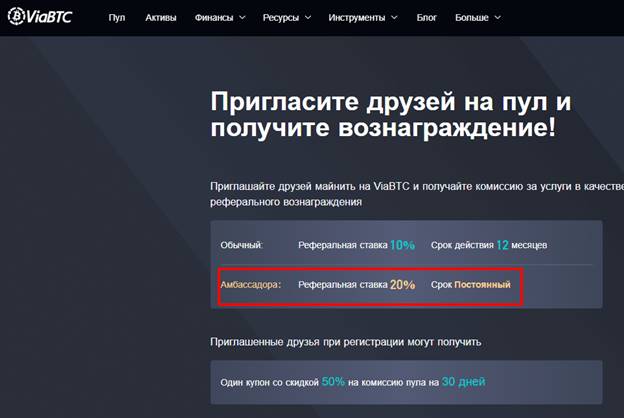Screen dimensions: 624x418
Task: Select the 'Амбассадора:' label
Action: click(x=251, y=285)
